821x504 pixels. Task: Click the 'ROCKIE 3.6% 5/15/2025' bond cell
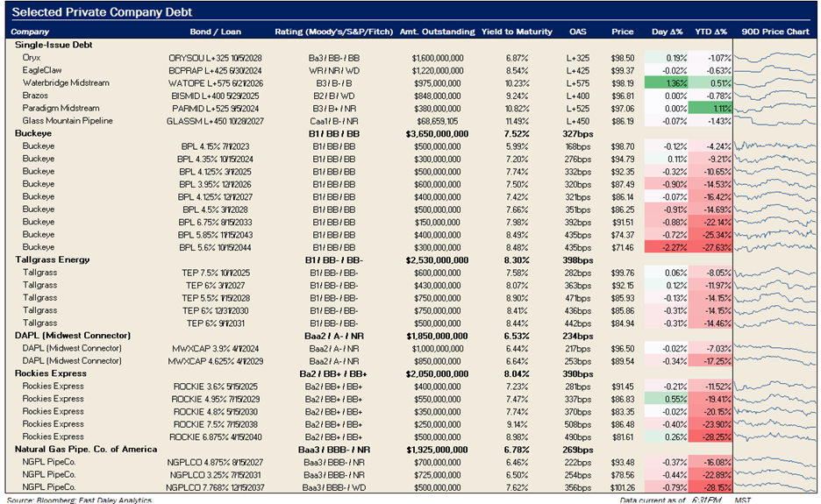[x=215, y=387]
